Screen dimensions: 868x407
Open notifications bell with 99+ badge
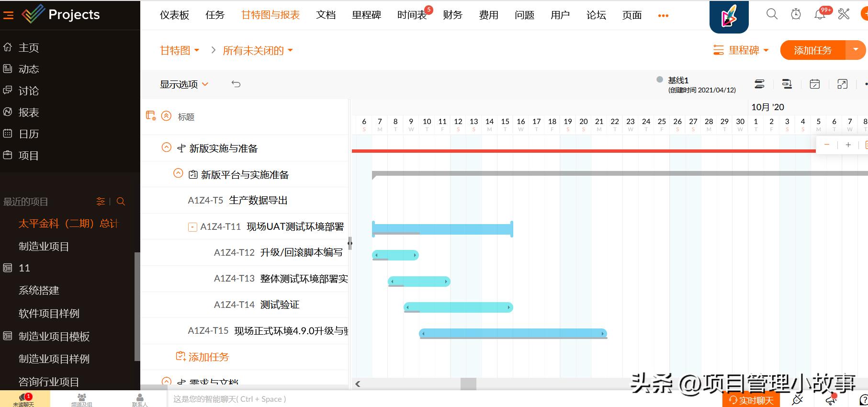point(820,14)
